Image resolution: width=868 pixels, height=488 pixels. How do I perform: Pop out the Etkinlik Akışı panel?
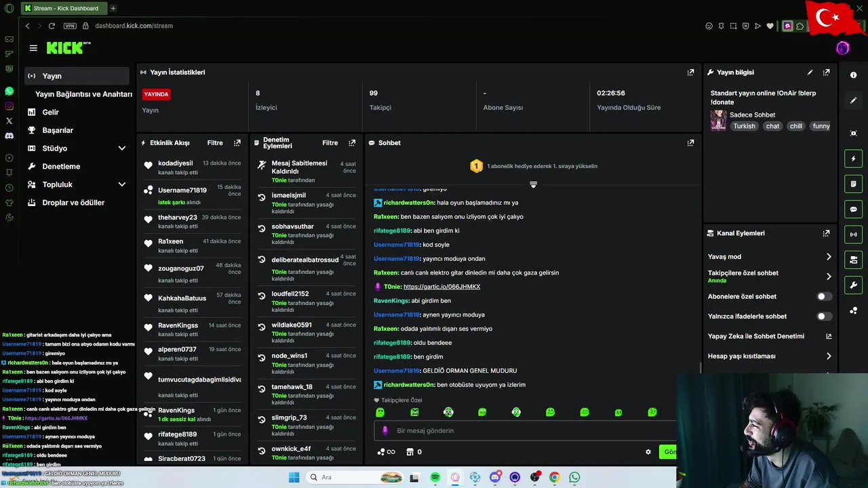(x=237, y=143)
